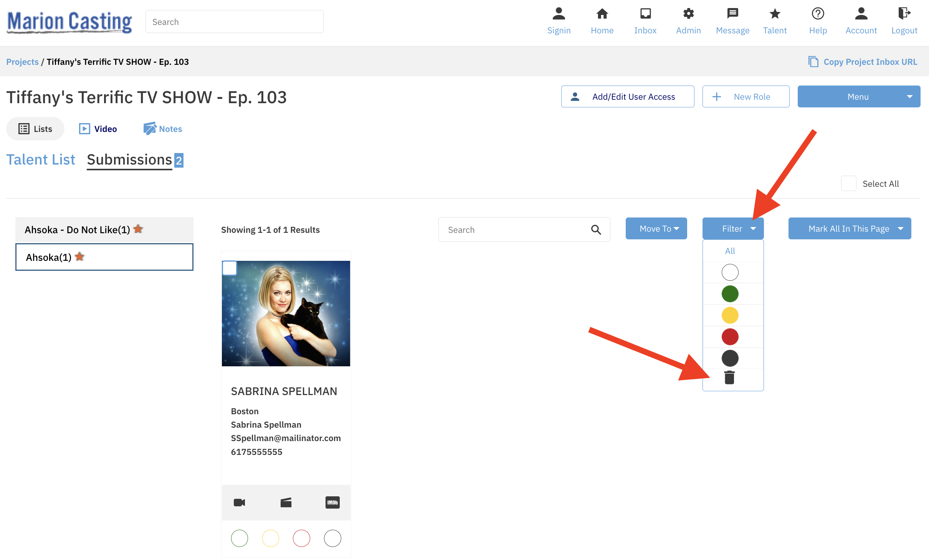Click Boston location text
The height and width of the screenshot is (560, 929).
pos(245,411)
